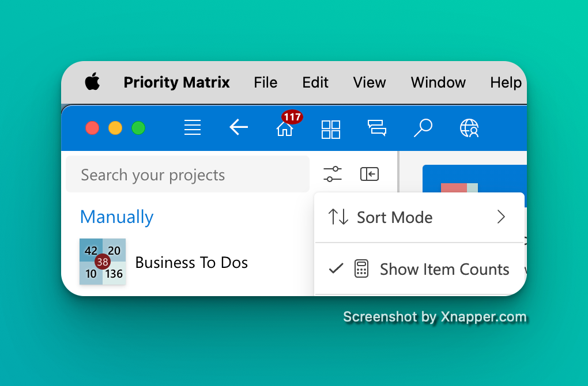Click the magnifying glass search icon

pos(423,128)
